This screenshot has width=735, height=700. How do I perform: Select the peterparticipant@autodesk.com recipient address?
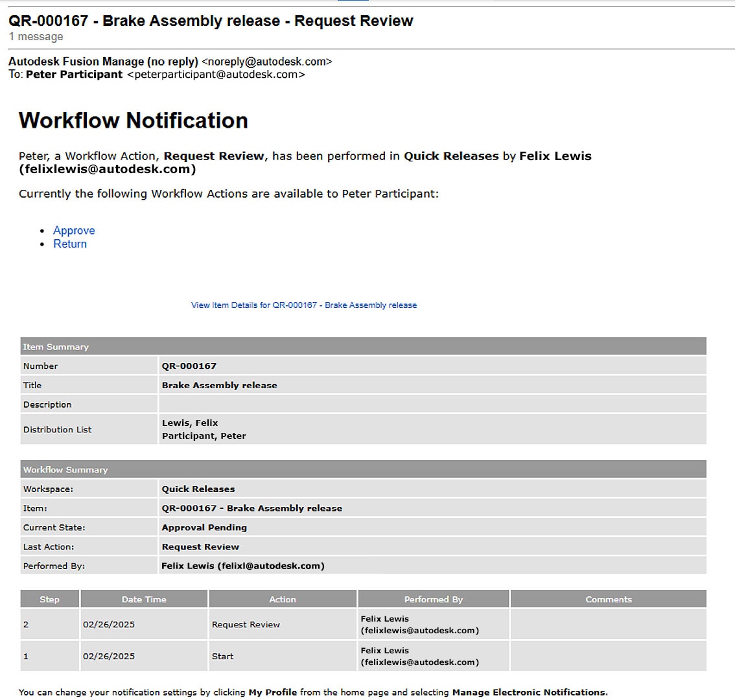tap(216, 75)
